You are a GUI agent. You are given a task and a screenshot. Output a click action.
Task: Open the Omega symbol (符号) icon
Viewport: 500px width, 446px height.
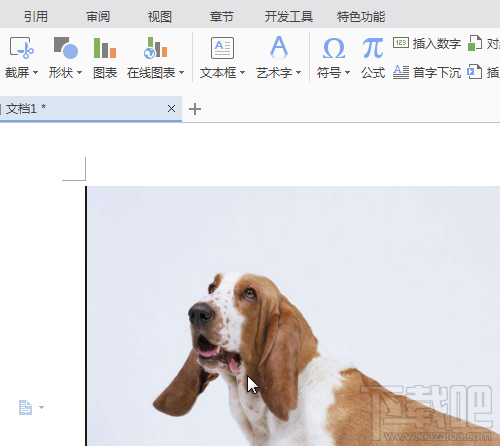pos(333,48)
